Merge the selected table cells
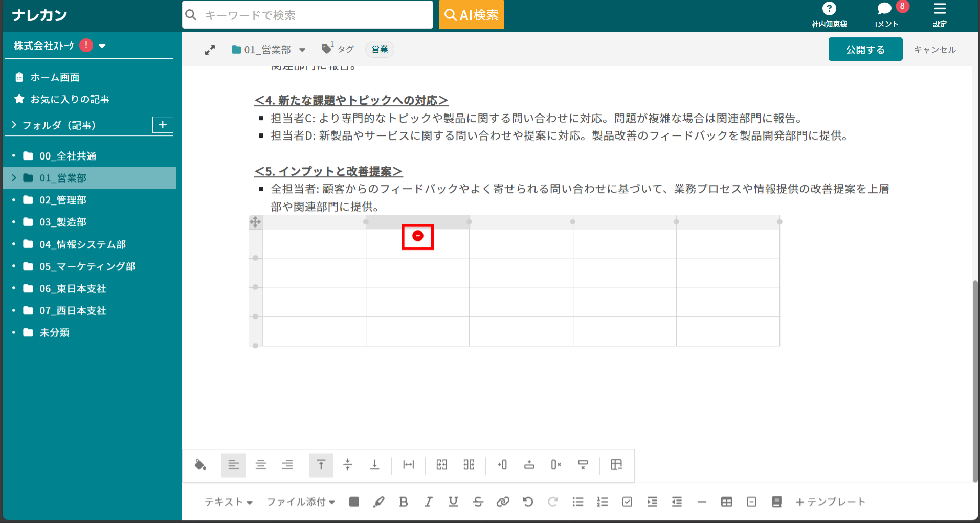980x523 pixels. 441,465
